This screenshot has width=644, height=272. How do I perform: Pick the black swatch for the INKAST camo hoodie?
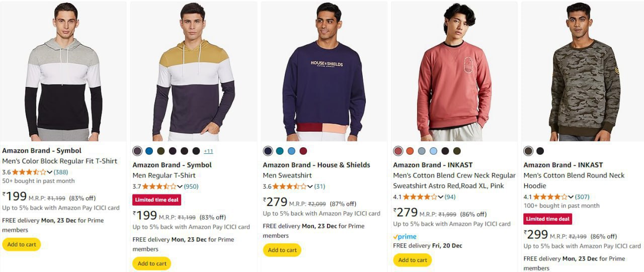click(x=540, y=151)
